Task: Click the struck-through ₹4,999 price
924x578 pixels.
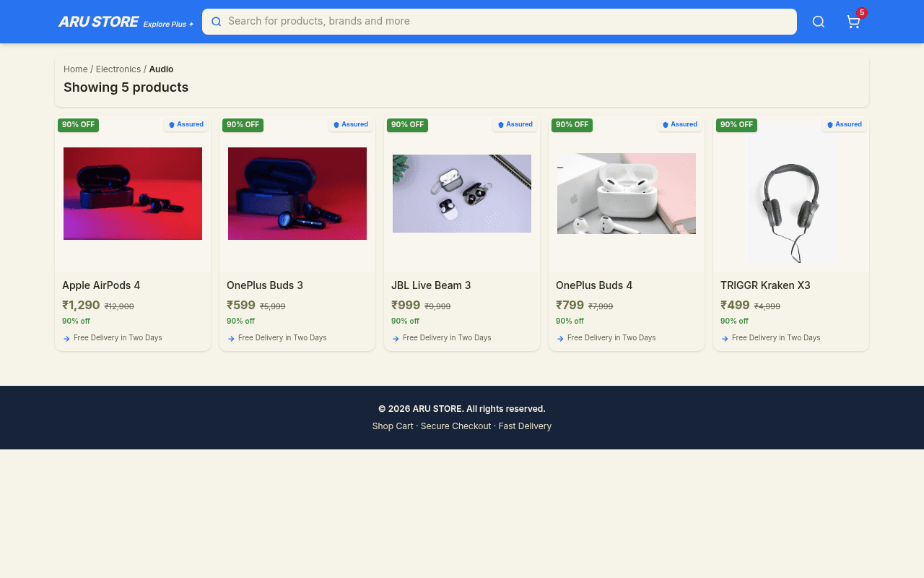Action: click(767, 306)
